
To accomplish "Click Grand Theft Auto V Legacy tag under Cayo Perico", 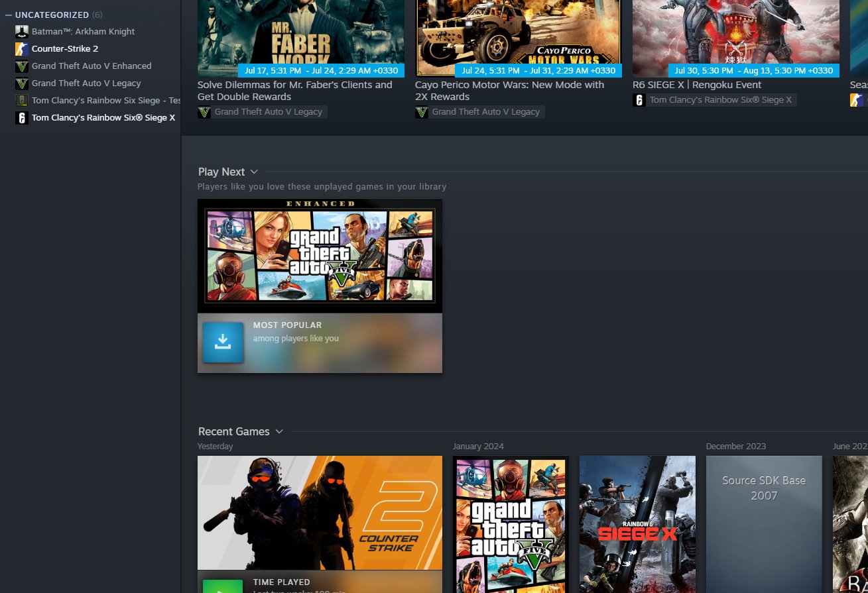I will [486, 112].
